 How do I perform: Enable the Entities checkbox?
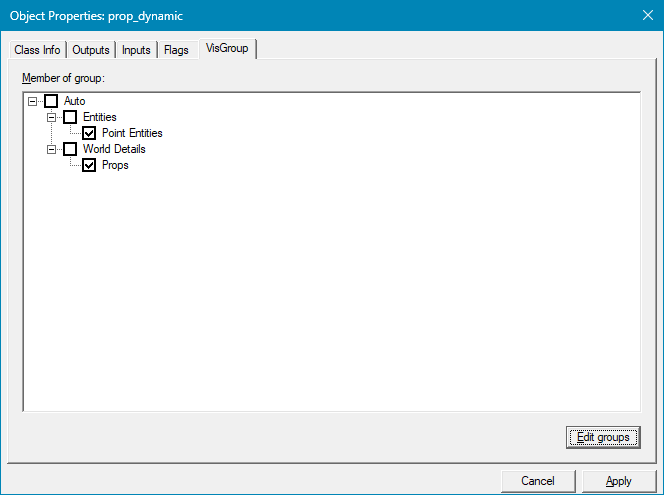pos(70,117)
